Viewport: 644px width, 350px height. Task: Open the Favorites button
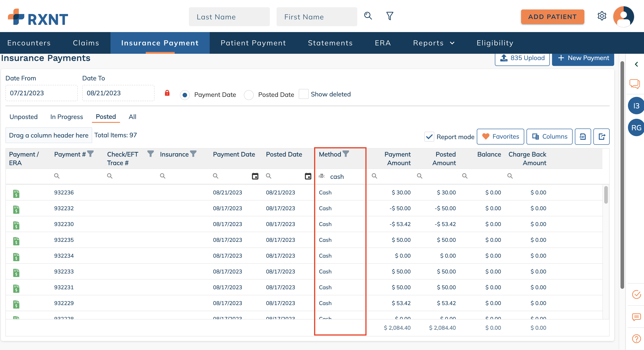point(500,137)
